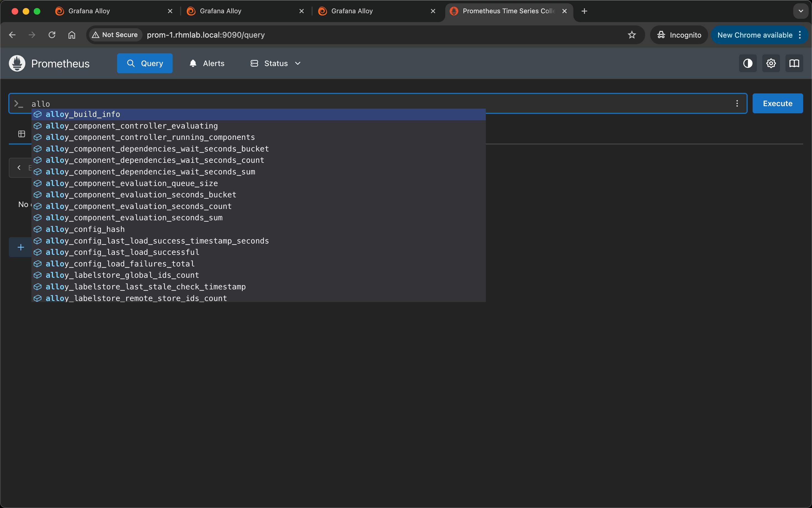
Task: Open the settings gear in Prometheus header
Action: pyautogui.click(x=771, y=63)
